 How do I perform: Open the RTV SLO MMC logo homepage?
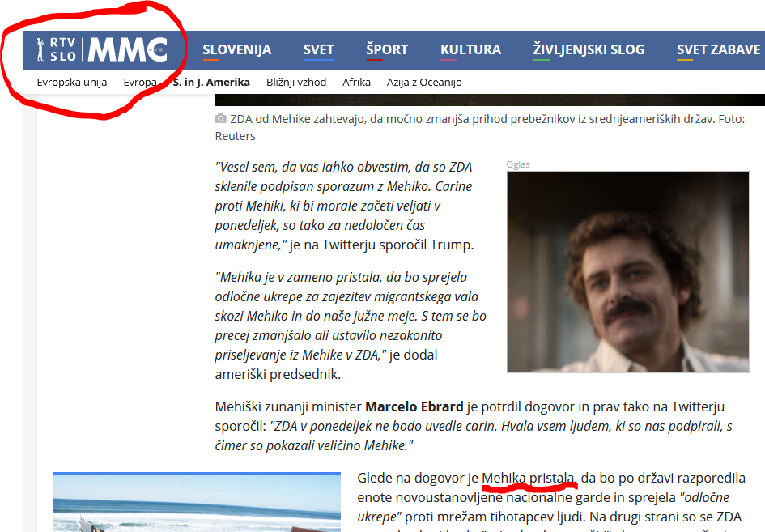click(103, 49)
